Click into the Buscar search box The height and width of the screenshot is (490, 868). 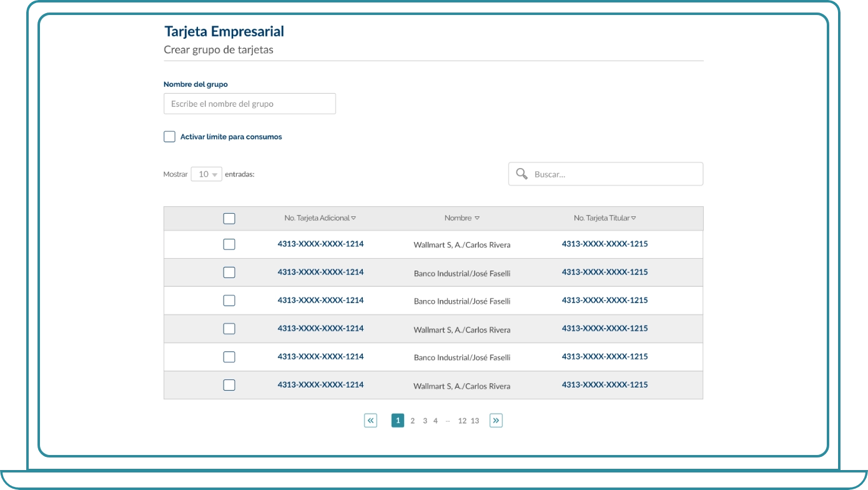tap(606, 174)
